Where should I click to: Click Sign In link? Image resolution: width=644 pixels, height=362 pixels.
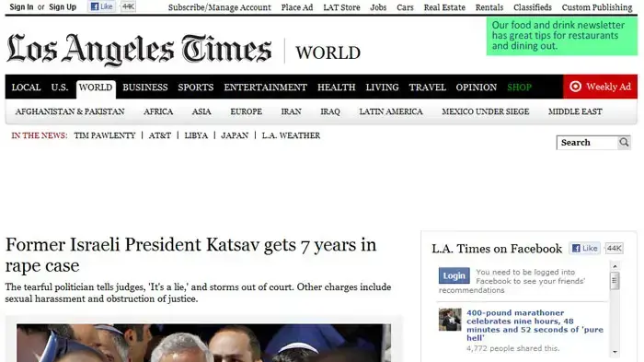(21, 7)
